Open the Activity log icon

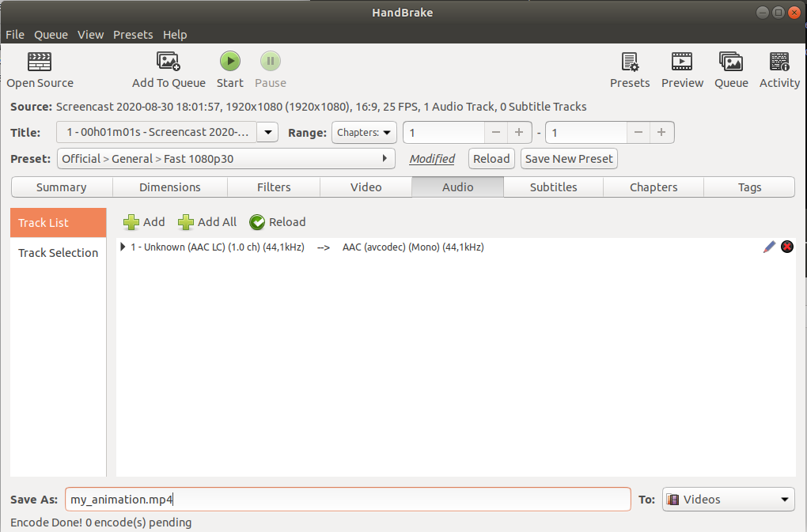click(x=779, y=62)
